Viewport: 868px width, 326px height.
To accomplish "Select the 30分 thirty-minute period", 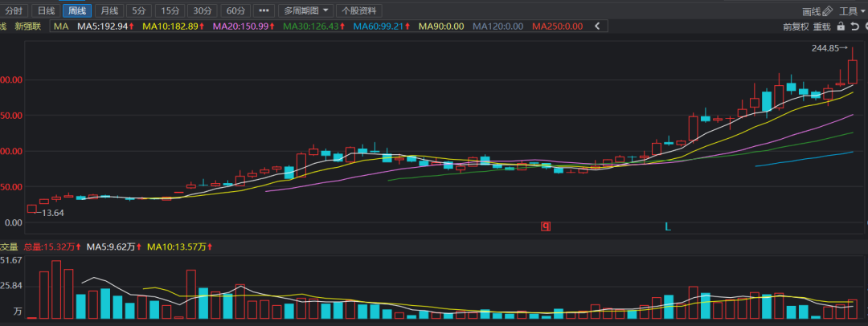I will (203, 10).
